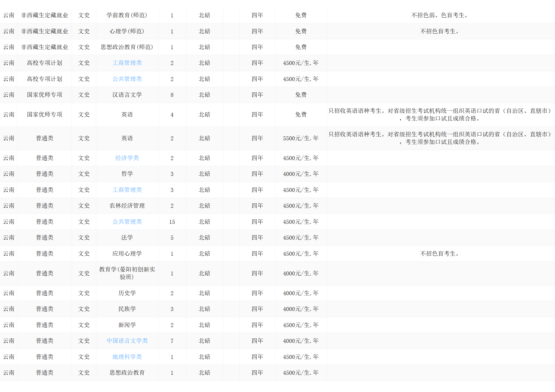Click the 心理学(师范) major cell

127,31
